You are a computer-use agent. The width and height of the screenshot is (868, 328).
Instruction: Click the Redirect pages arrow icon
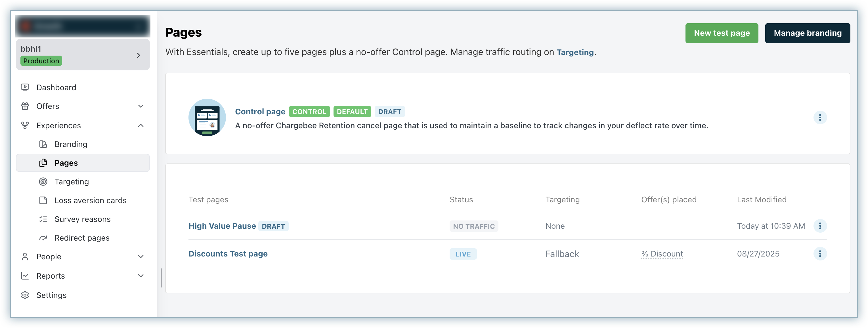tap(43, 238)
